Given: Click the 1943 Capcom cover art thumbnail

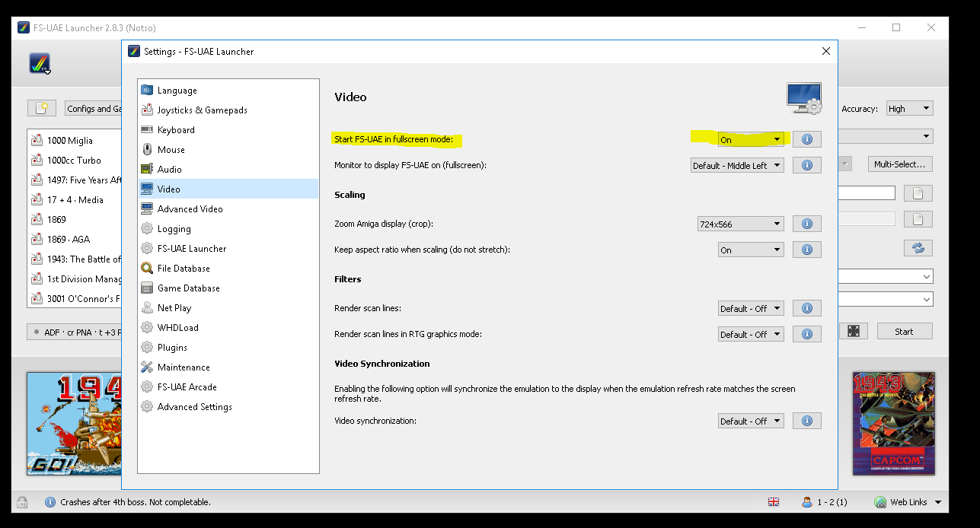Looking at the screenshot, I should click(893, 424).
